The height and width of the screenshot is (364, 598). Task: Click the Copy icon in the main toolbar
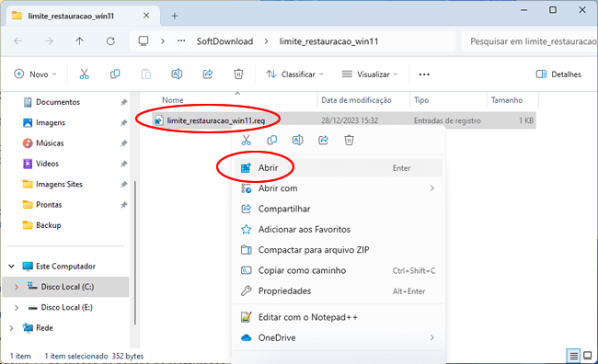[x=115, y=74]
